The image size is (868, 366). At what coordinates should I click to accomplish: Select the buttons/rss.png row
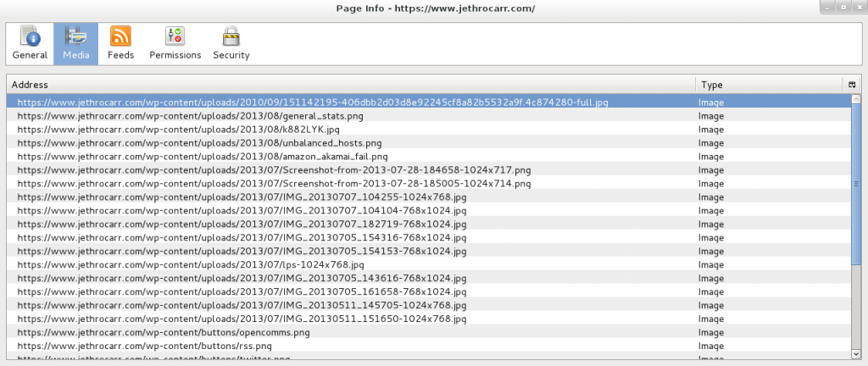[429, 347]
